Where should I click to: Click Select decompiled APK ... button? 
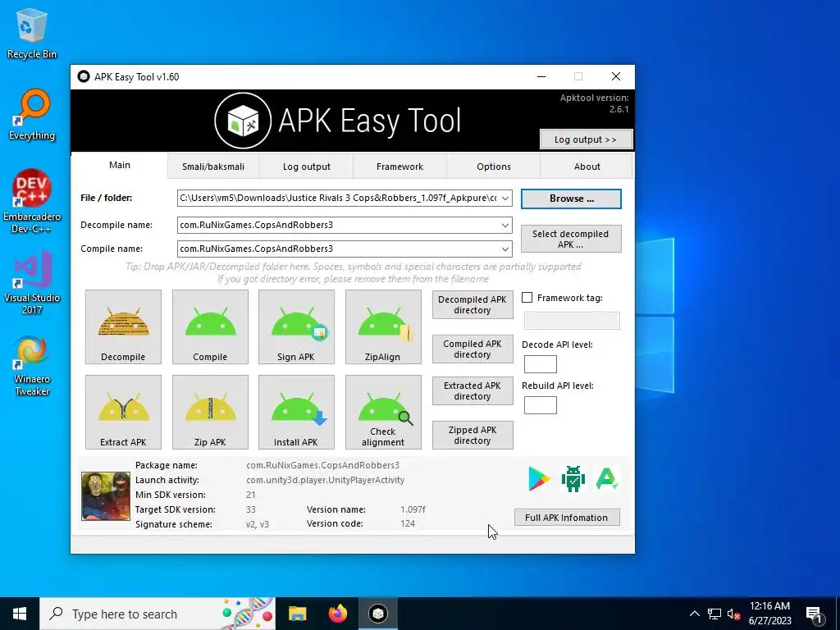[x=571, y=239]
